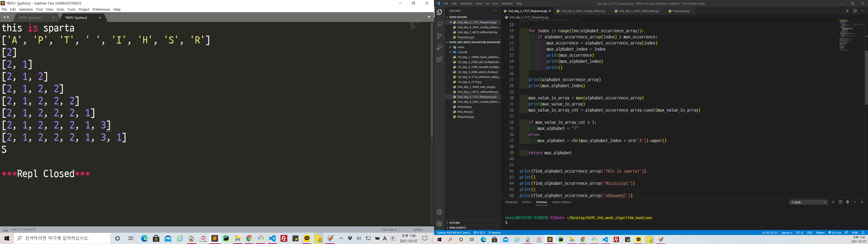Run the Python file in terminal
Image resolution: width=868 pixels, height=244 pixels.
pyautogui.click(x=847, y=11)
